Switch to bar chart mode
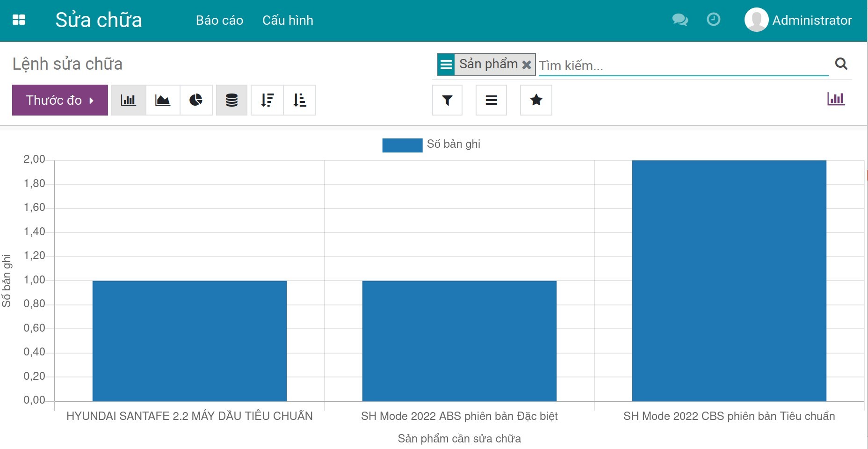 tap(128, 100)
